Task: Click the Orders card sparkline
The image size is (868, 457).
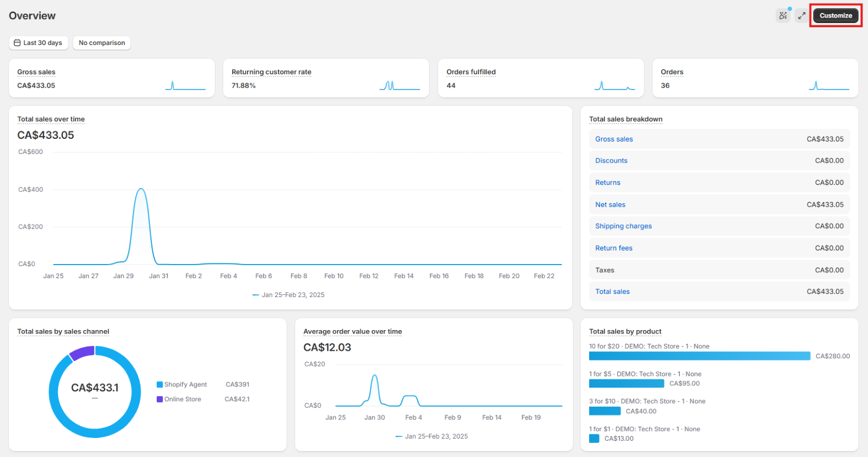Action: (828, 86)
